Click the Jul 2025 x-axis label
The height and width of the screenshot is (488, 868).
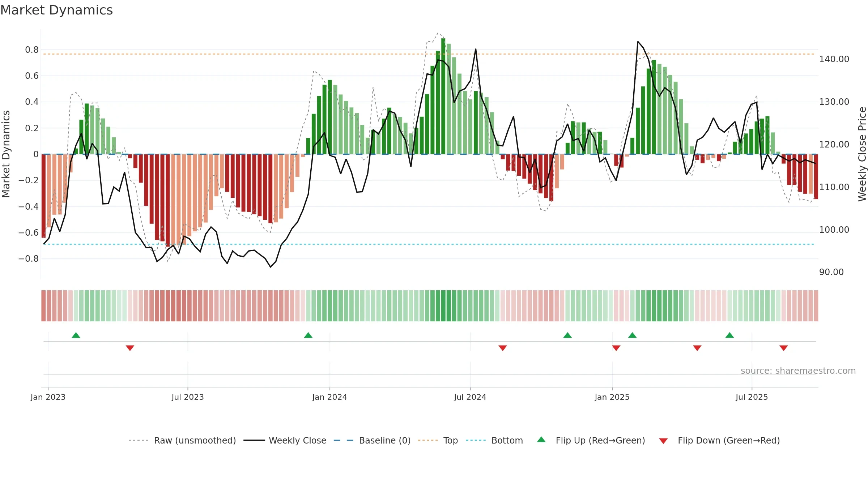[752, 397]
